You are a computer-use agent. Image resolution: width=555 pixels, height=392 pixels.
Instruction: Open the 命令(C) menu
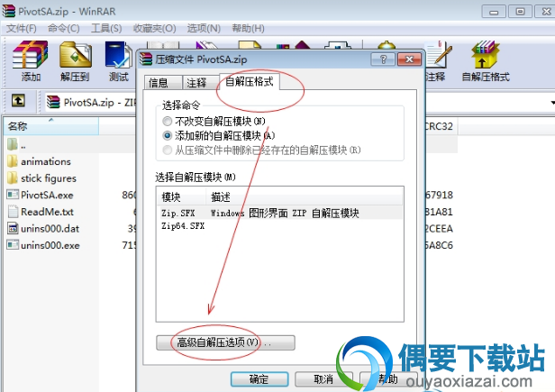pos(64,28)
